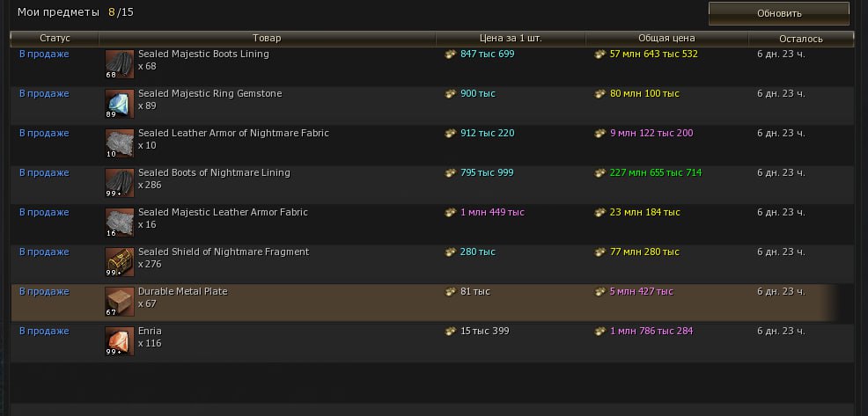Sort by the Осталось column header
This screenshot has height=416, width=868.
point(800,39)
